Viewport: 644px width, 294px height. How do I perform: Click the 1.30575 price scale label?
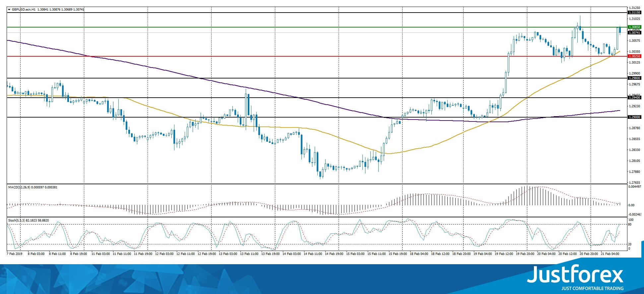click(634, 41)
